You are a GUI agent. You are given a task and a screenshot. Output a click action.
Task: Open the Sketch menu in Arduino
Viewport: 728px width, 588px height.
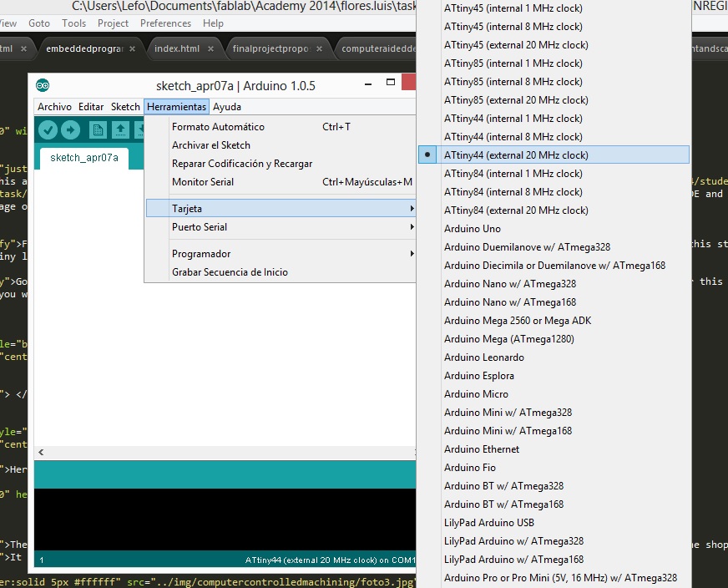pos(125,107)
